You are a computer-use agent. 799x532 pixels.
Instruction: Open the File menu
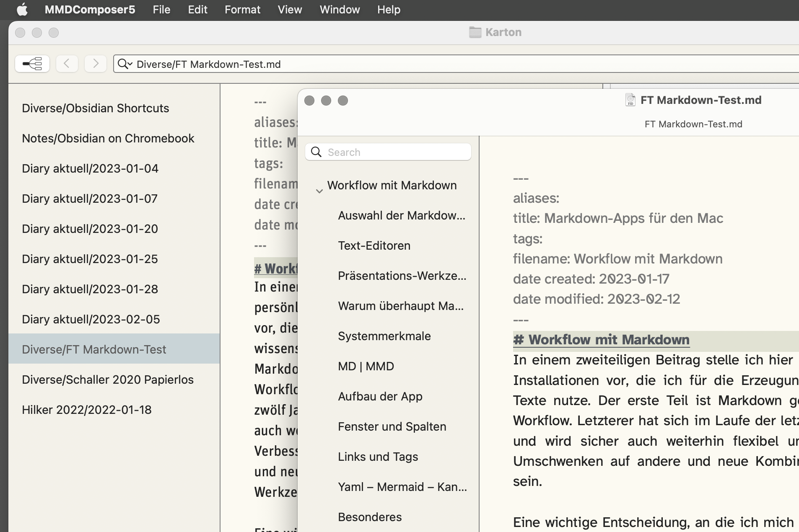(x=161, y=10)
